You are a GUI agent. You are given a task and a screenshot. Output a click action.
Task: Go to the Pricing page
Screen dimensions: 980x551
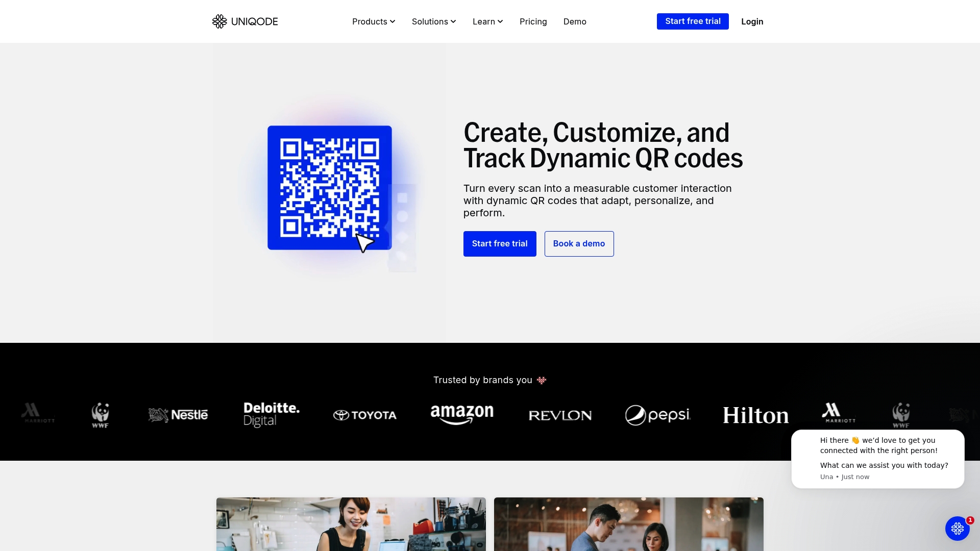(533, 21)
